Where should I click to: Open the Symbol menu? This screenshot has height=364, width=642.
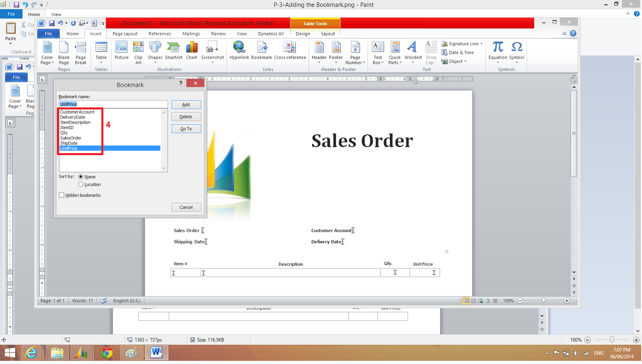(517, 53)
